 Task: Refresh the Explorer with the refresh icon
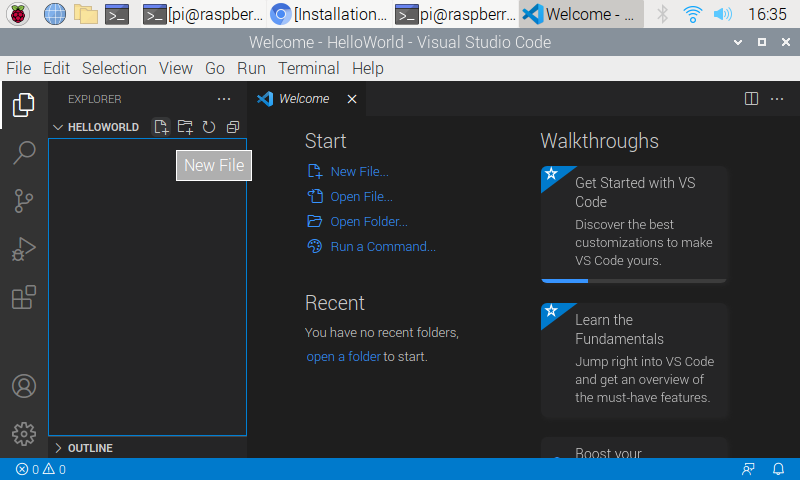coord(209,127)
